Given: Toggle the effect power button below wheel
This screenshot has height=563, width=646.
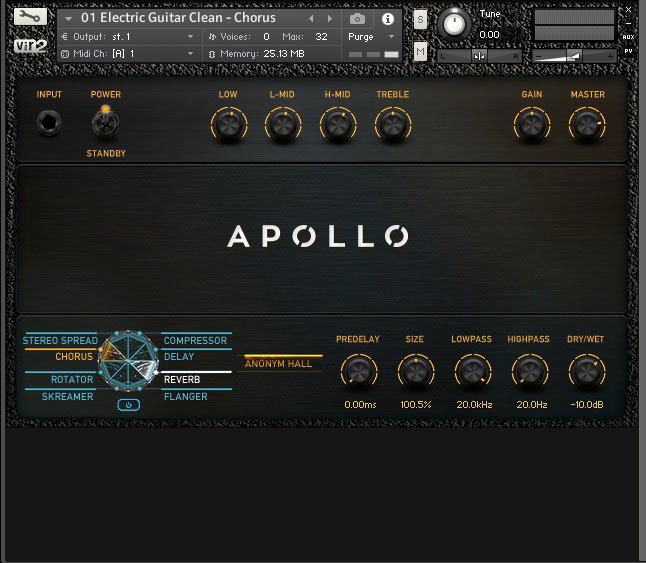Looking at the screenshot, I should [x=129, y=405].
